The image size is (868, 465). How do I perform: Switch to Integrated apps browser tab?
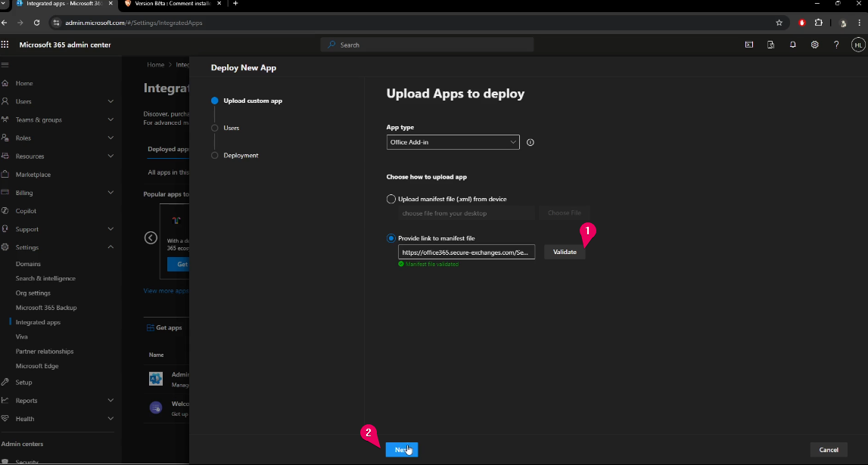(64, 3)
